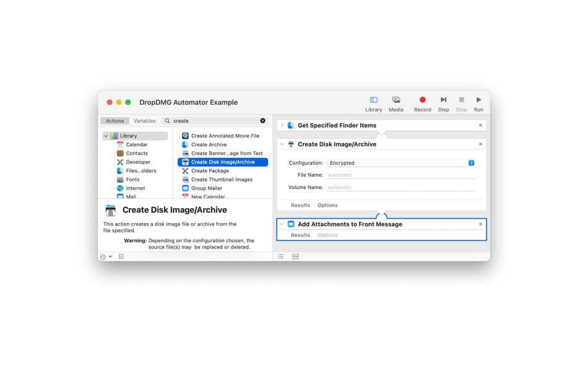588x368 pixels.
Task: Click the Calendar icon in library
Action: coord(120,144)
